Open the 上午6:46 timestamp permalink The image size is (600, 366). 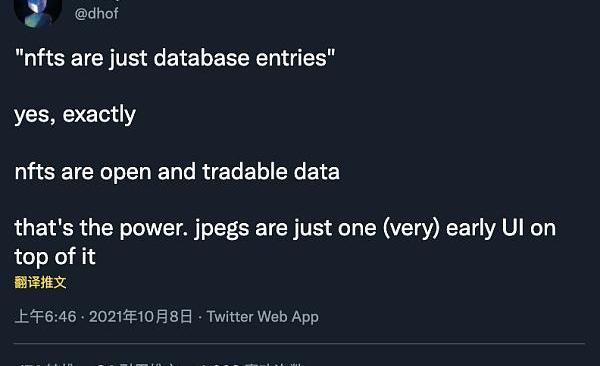click(45, 317)
